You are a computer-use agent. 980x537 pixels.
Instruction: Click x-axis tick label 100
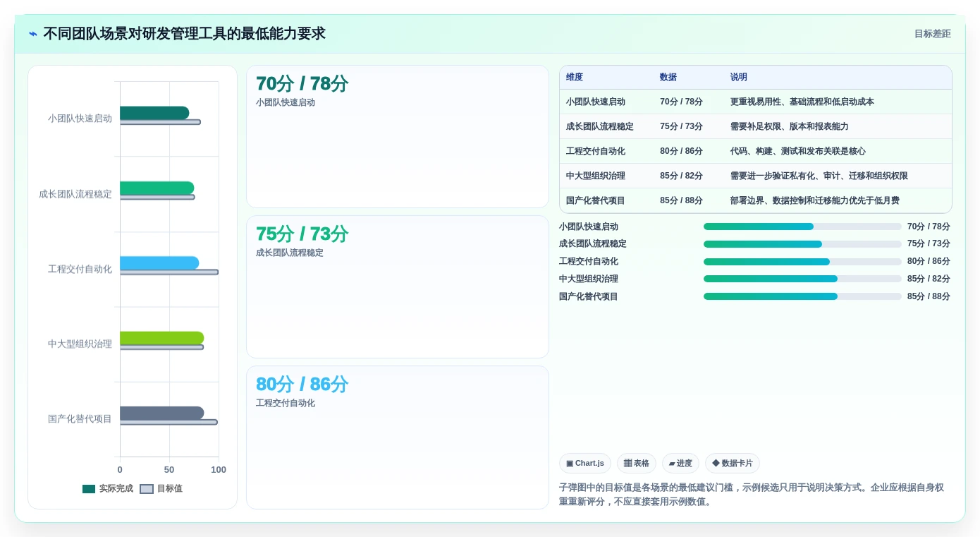(219, 470)
